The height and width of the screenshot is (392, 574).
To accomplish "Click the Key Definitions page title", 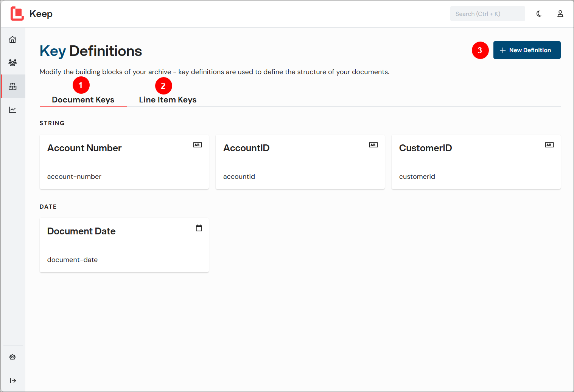I will pos(91,51).
